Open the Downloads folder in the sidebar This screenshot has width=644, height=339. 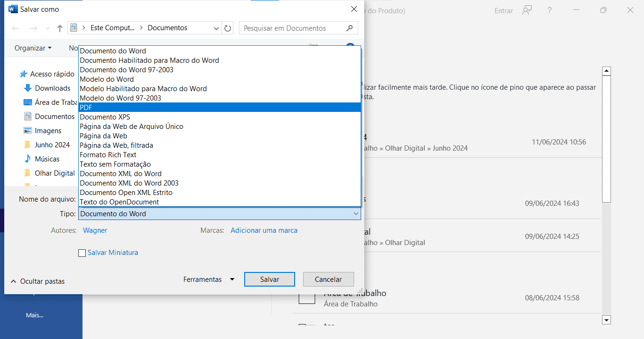click(x=51, y=88)
